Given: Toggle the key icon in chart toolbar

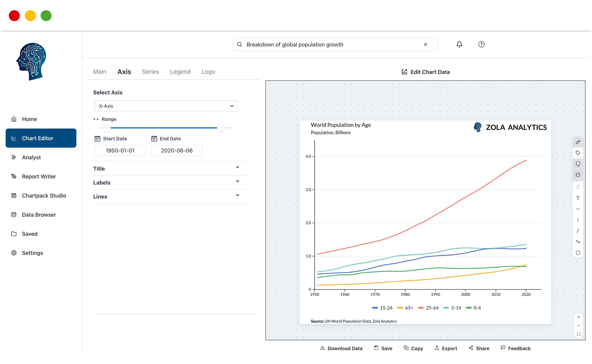Looking at the screenshot, I should (x=577, y=142).
